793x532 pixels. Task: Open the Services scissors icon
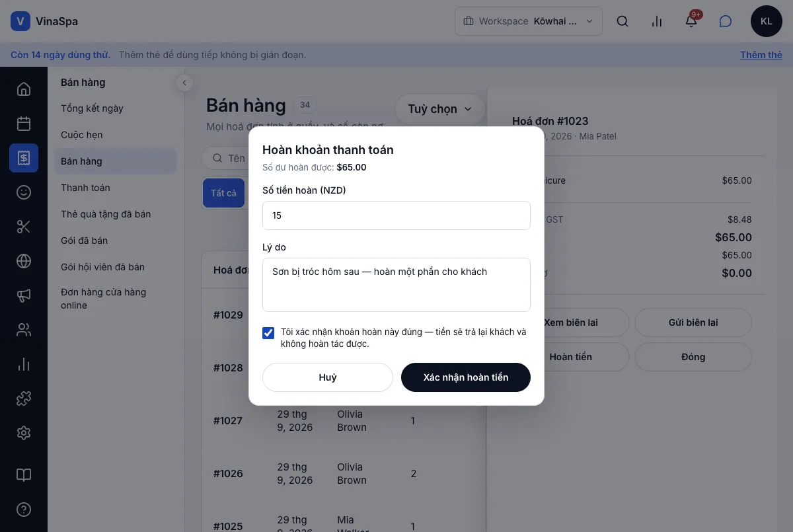(24, 227)
